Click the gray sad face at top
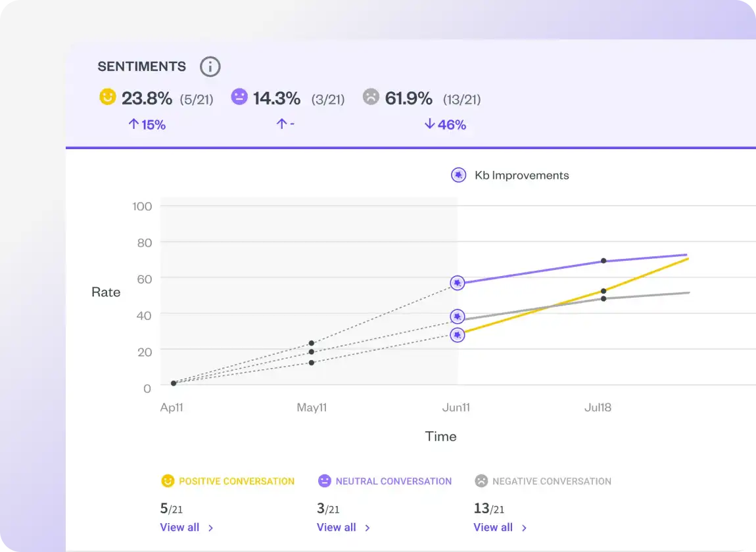This screenshot has height=552, width=756. (371, 97)
